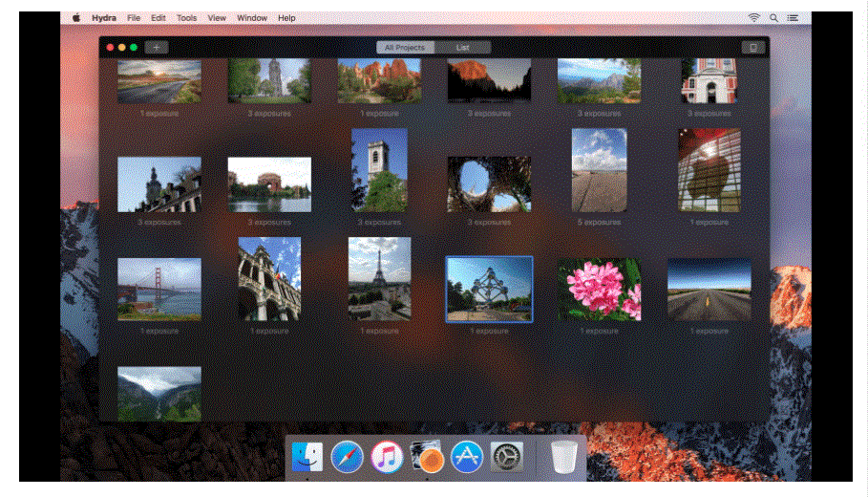The image size is (868, 497).
Task: Open Spotlight search magnifier icon
Action: coord(773,18)
